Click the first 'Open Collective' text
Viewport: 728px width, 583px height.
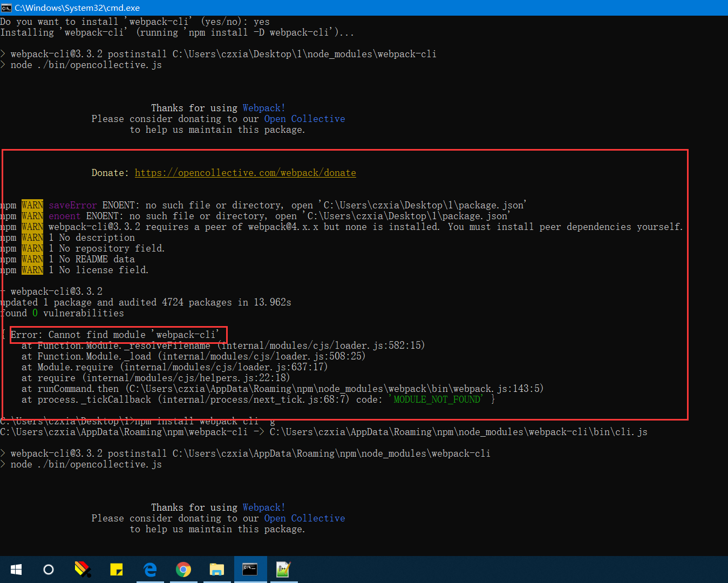click(x=304, y=119)
